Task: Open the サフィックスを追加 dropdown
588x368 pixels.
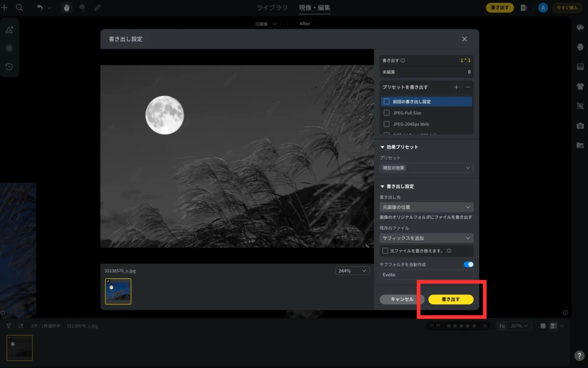Action: click(x=426, y=238)
